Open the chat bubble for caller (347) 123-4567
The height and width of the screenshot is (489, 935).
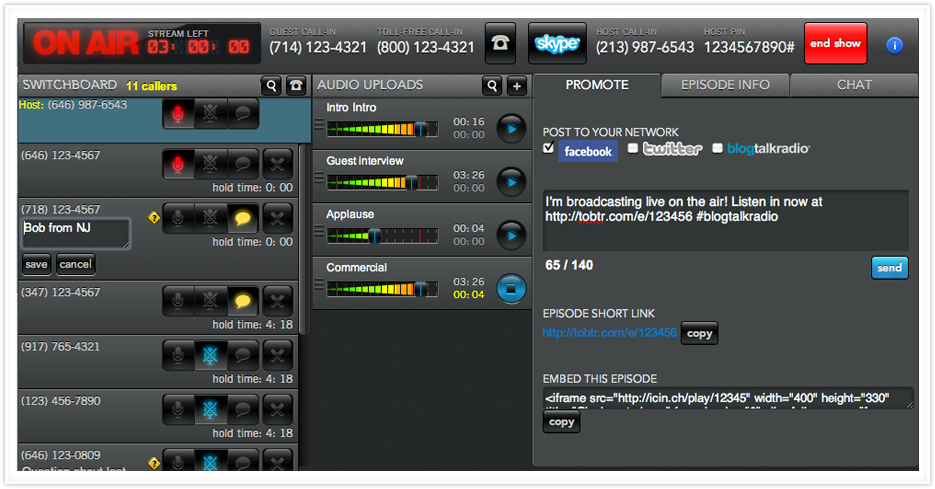click(x=243, y=300)
